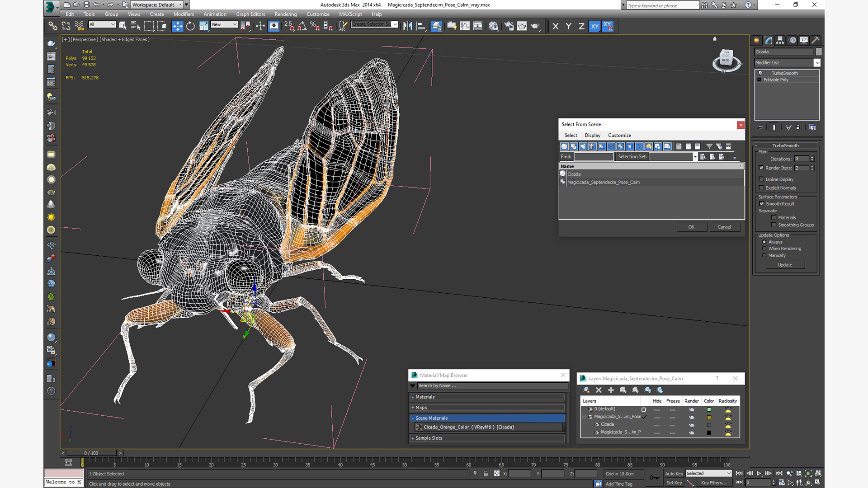
Task: Open Rendering menu
Action: pyautogui.click(x=286, y=14)
